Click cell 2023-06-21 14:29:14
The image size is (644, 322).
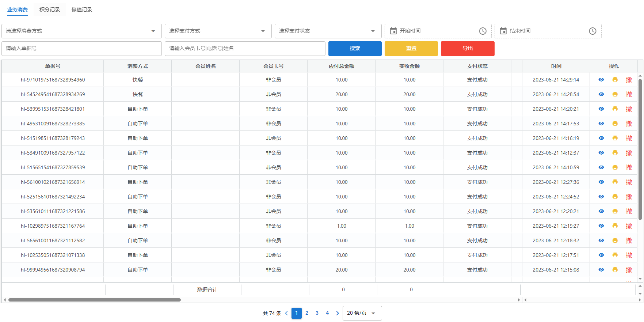coord(556,80)
